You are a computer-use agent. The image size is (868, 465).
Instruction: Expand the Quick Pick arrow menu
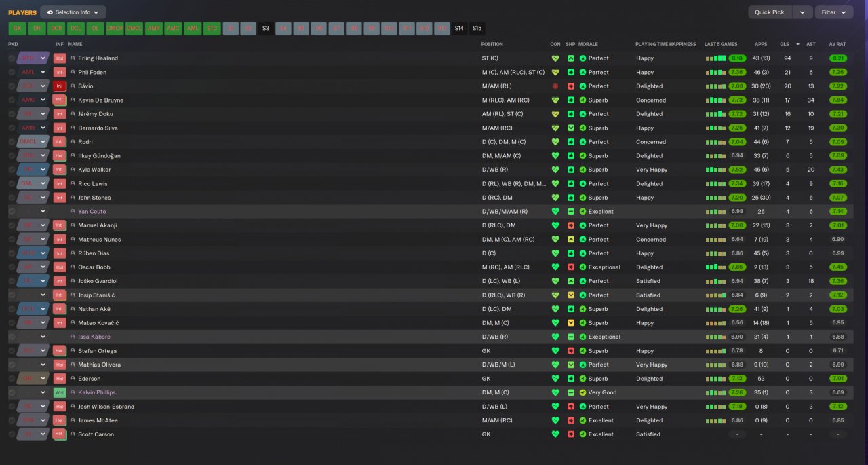(802, 12)
